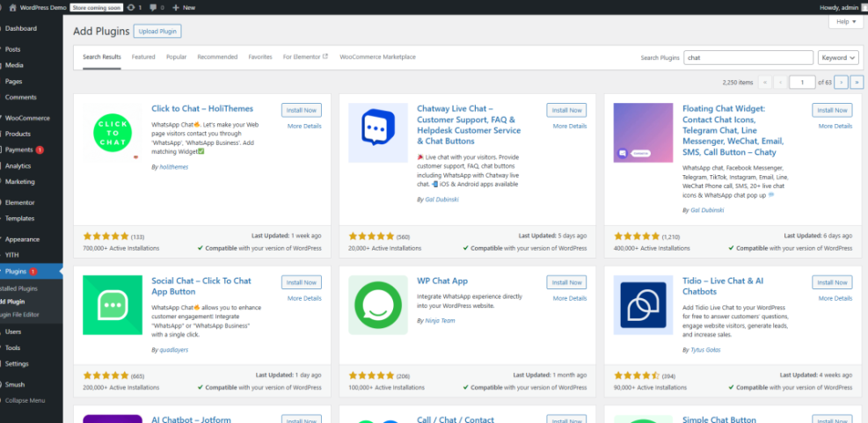The width and height of the screenshot is (868, 423).
Task: Open the Keyword search type dropdown
Action: pos(838,57)
